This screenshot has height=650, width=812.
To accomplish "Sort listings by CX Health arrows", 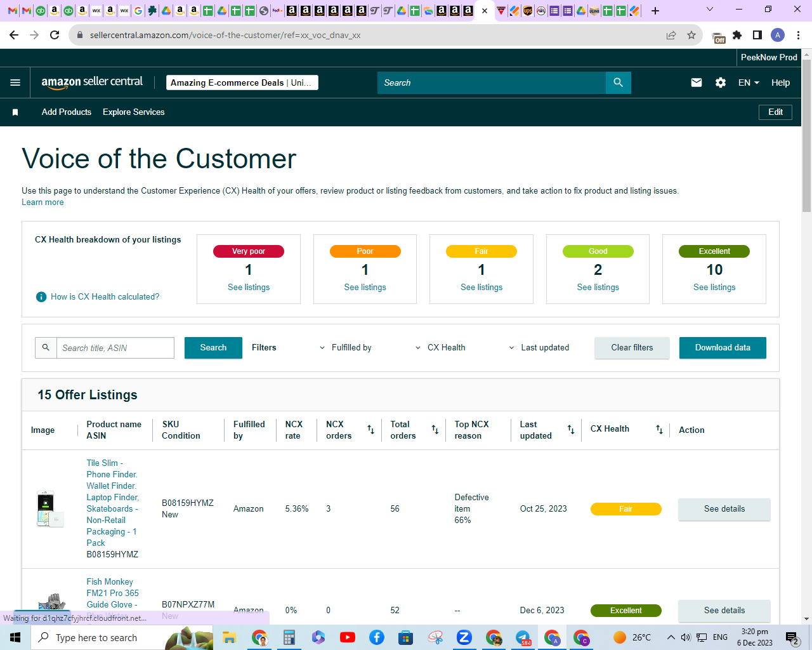I will pyautogui.click(x=660, y=430).
